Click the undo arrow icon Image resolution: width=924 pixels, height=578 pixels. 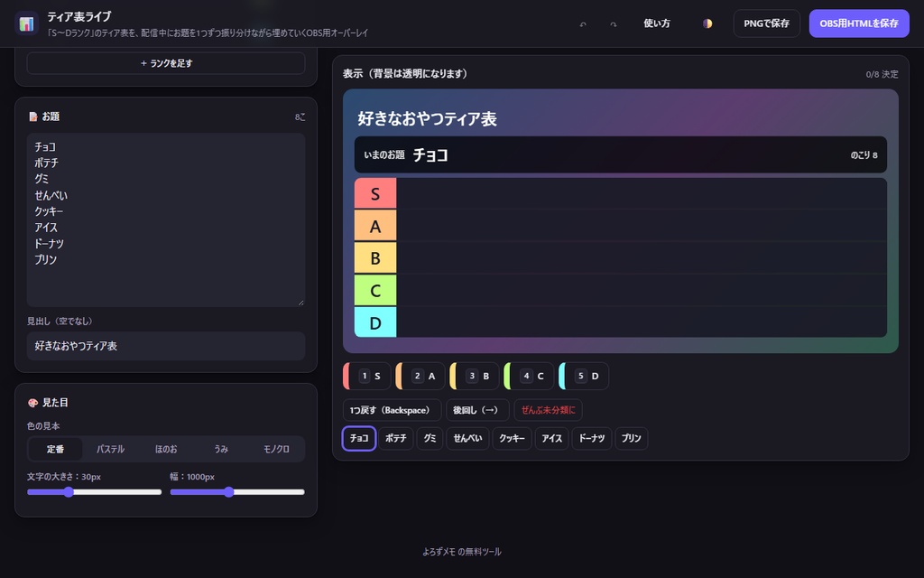(x=583, y=24)
